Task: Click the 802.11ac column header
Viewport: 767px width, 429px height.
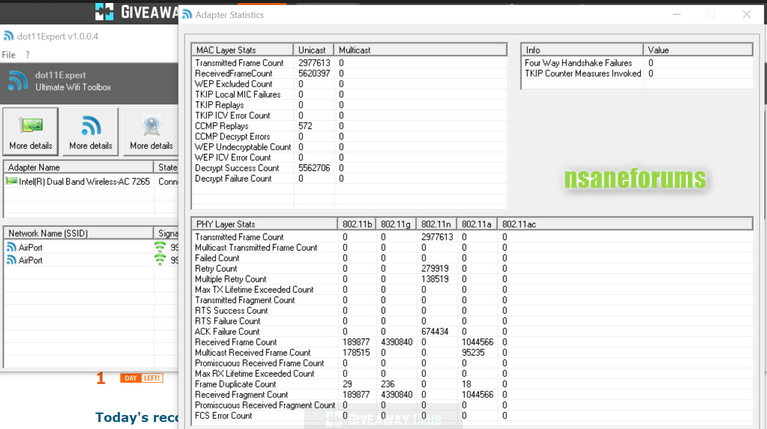Action: tap(625, 224)
